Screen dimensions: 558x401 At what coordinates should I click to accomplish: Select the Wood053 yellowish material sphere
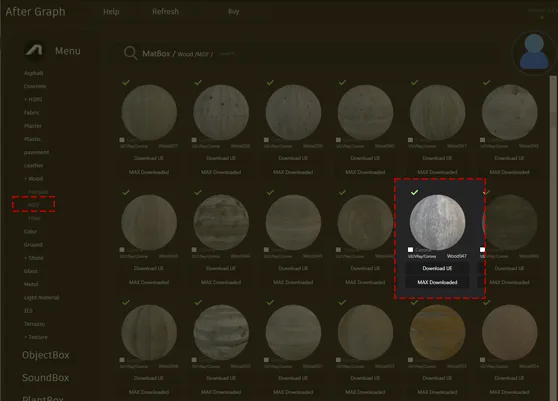click(437, 332)
